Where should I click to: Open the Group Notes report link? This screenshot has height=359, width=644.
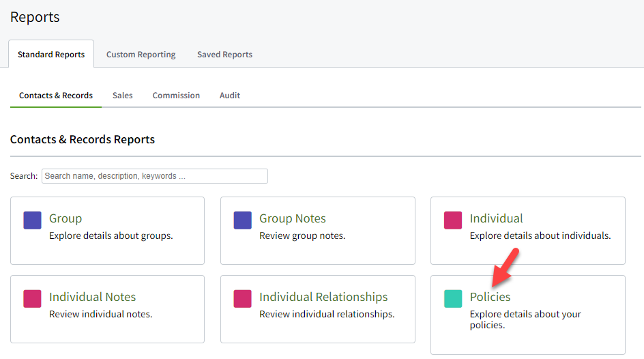pos(293,218)
